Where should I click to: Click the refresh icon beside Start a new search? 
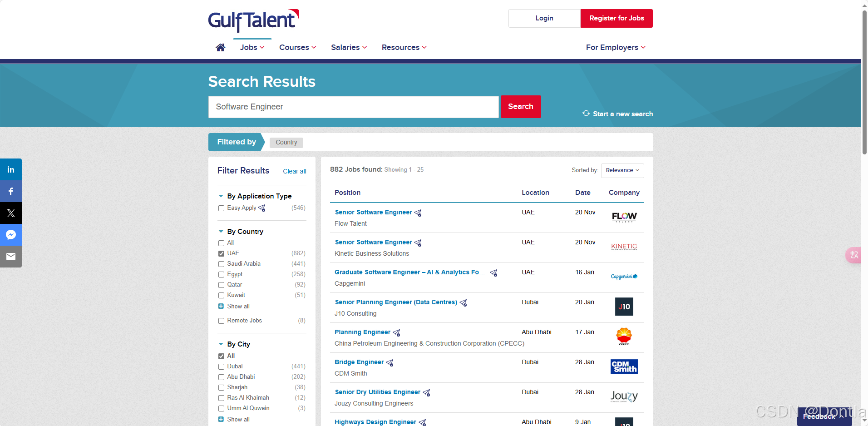pyautogui.click(x=586, y=113)
